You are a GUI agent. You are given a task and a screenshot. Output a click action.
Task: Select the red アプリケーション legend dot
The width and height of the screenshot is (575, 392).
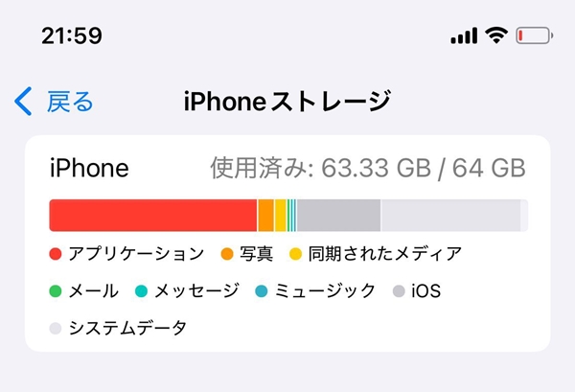click(x=56, y=254)
